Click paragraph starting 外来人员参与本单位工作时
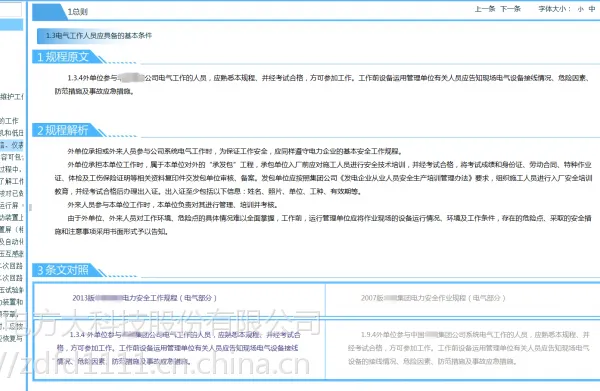The width and height of the screenshot is (600, 391). pyautogui.click(x=172, y=205)
